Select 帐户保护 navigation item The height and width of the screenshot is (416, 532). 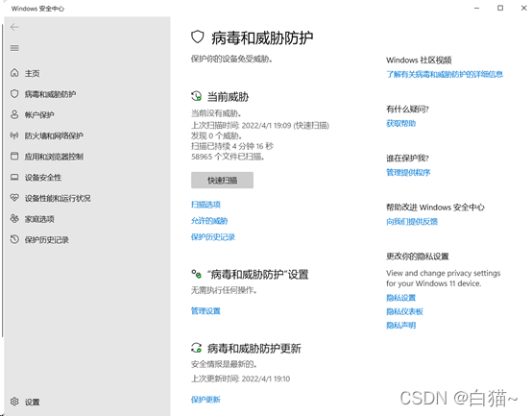pyautogui.click(x=39, y=114)
